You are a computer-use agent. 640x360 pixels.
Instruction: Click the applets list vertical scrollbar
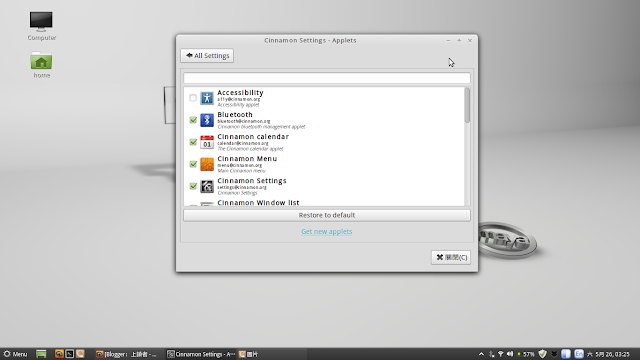pos(467,105)
